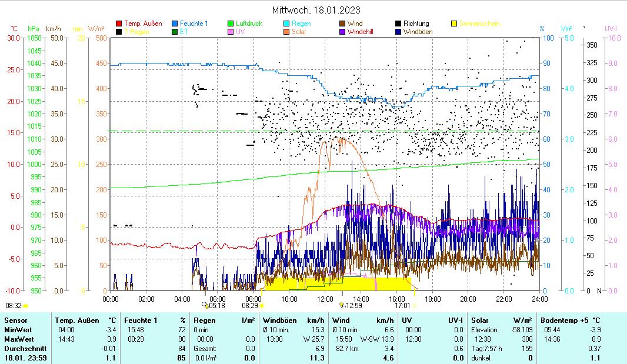Click the pink UV legend square
The image size is (627, 364).
[x=231, y=32]
